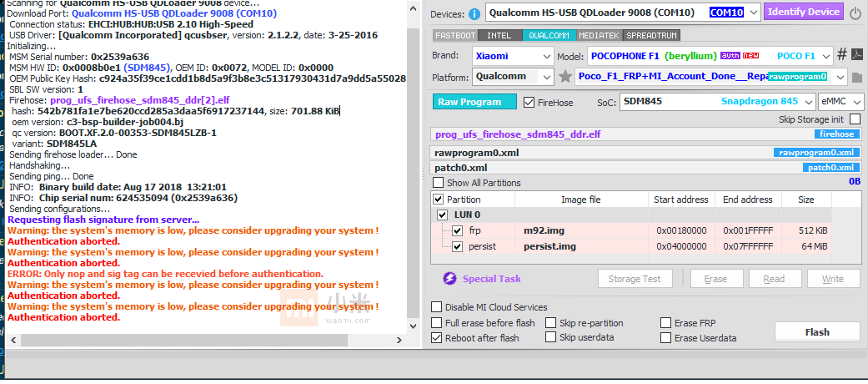This screenshot has height=384, width=868.
Task: Click the power icon next to Identify Device
Action: [x=855, y=13]
